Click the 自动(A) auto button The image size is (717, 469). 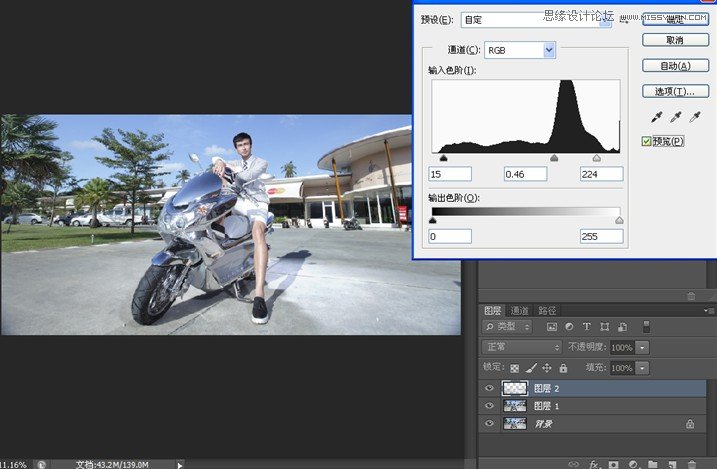tap(674, 66)
